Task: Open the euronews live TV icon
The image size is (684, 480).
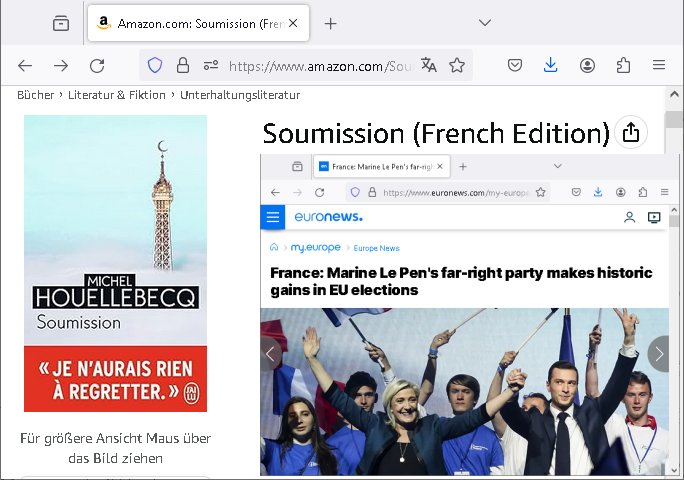Action: tap(654, 217)
